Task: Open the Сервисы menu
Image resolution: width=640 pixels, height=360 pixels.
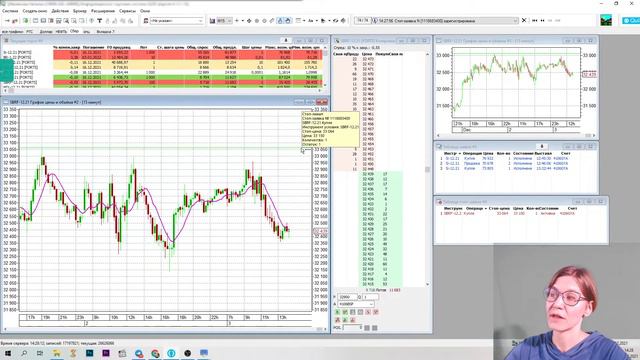Action: 127,11
